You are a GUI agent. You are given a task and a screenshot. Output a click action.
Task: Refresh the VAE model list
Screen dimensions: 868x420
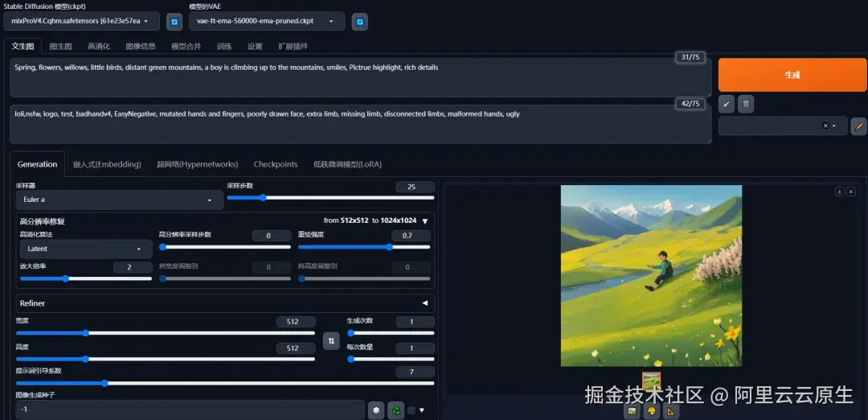[x=360, y=22]
